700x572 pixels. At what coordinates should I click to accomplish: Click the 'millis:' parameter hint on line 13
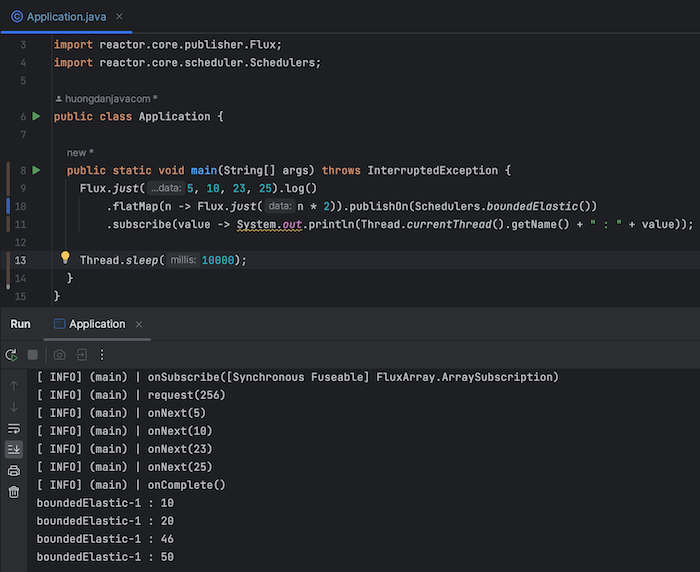(183, 260)
